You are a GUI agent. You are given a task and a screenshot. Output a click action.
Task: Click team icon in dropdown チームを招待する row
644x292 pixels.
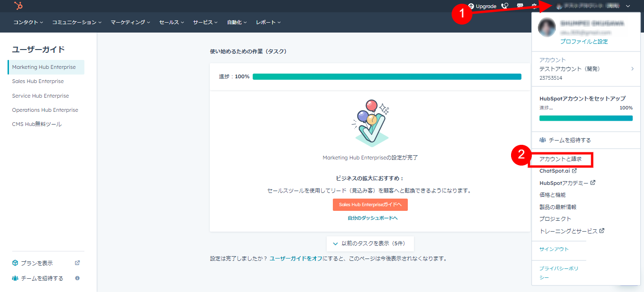coord(543,140)
